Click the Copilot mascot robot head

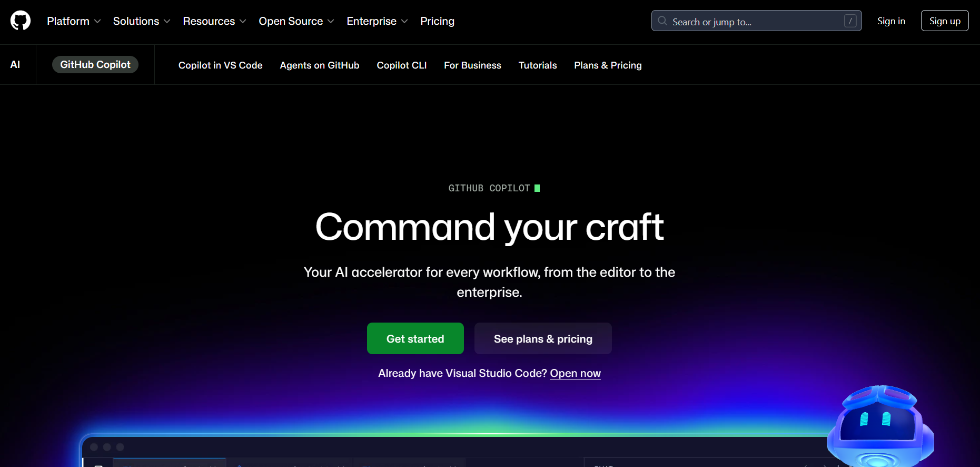(x=879, y=426)
